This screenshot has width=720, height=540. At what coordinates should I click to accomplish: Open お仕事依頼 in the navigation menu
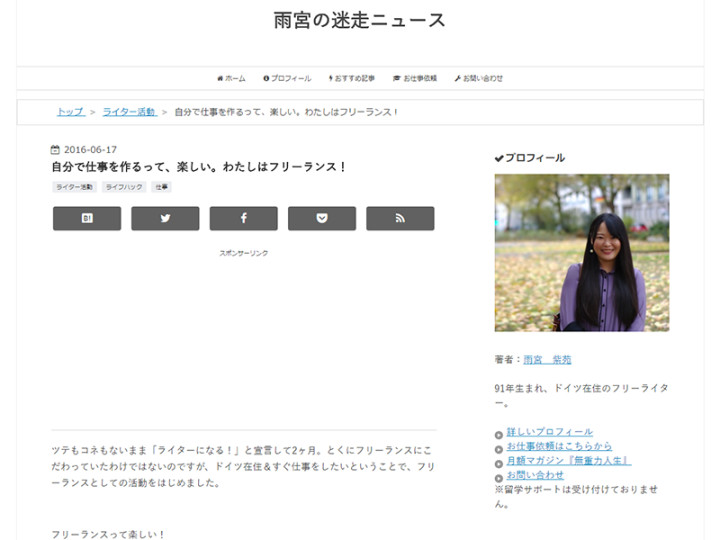[x=415, y=79]
